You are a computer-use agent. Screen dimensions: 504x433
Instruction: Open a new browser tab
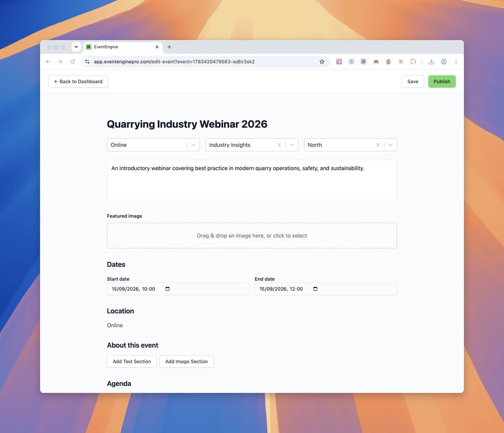(x=170, y=47)
